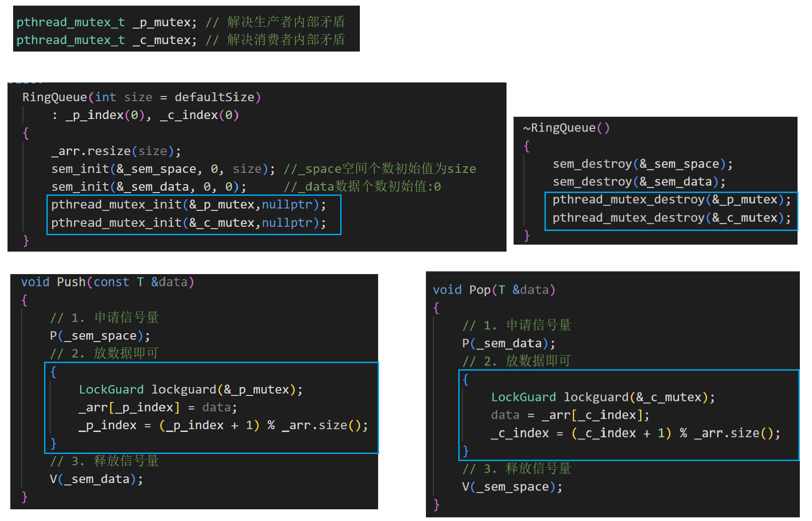
Task: Click the comment '// 1. 申请信号量' in Pop
Action: (517, 325)
